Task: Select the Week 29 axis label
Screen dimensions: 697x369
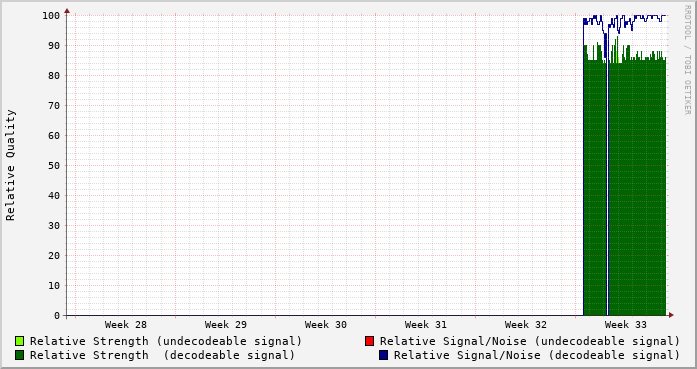Action: coord(226,325)
